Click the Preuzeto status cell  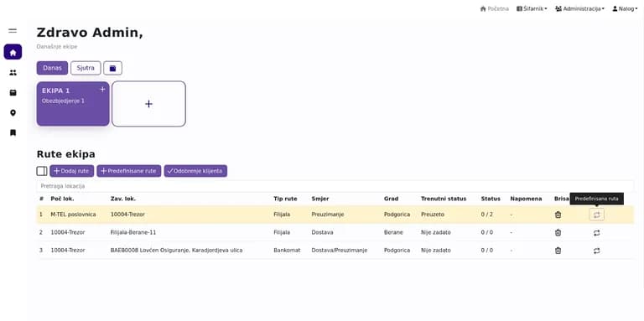(433, 215)
